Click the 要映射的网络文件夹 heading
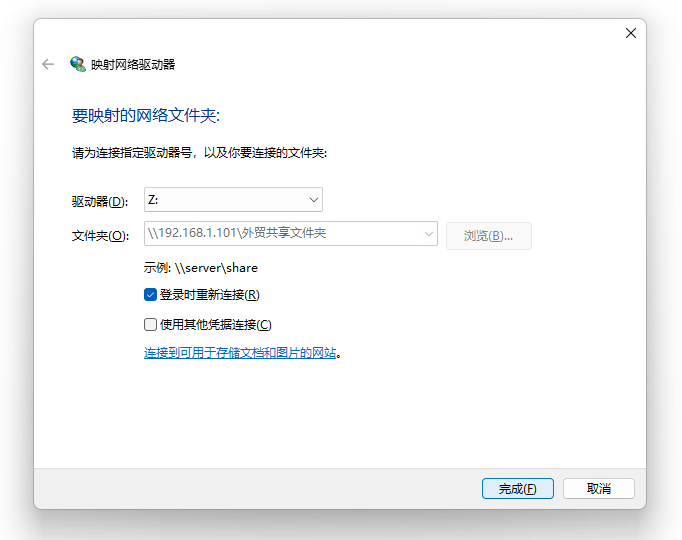The height and width of the screenshot is (540, 682). [145, 116]
